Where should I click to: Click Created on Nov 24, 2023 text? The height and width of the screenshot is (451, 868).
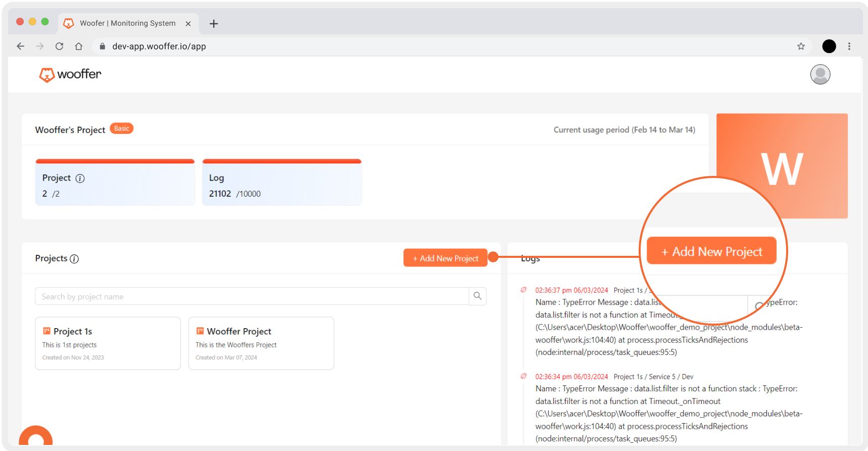coord(73,357)
